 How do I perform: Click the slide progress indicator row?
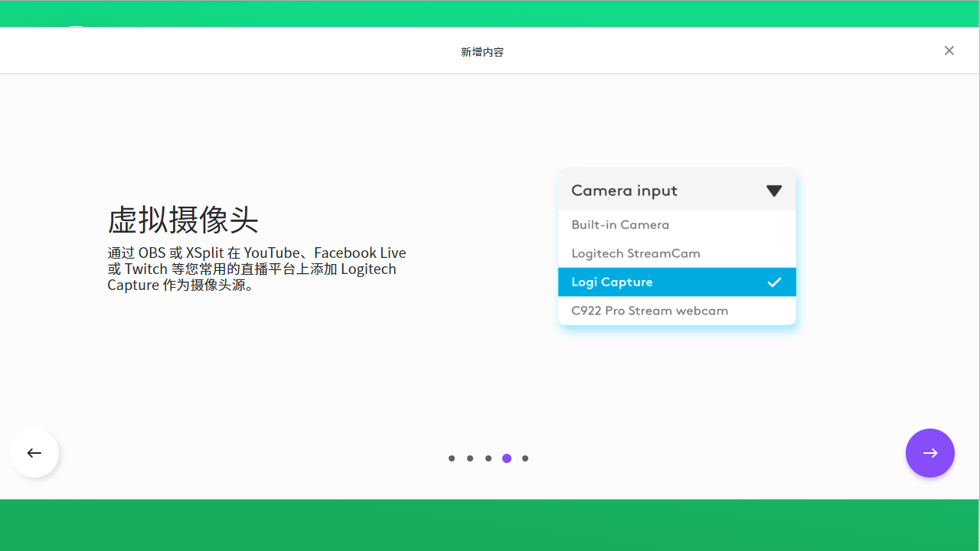pos(488,458)
